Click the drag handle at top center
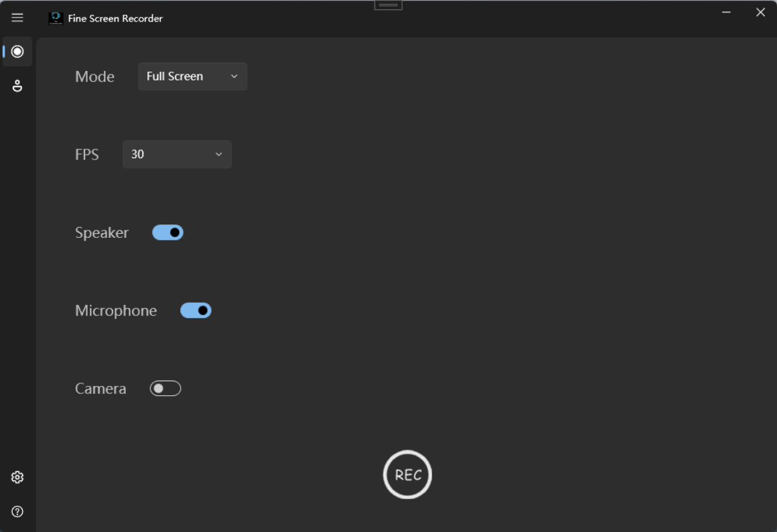This screenshot has height=532, width=777. (x=388, y=5)
